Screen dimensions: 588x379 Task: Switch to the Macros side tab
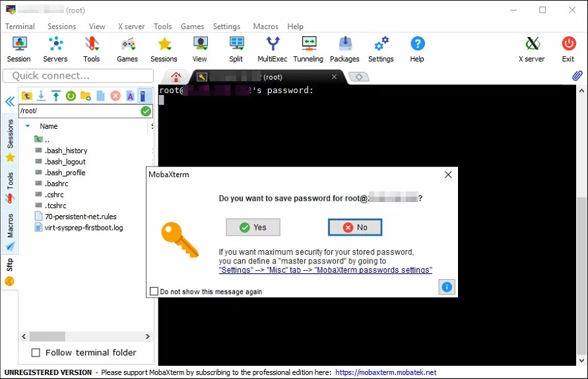coord(10,232)
